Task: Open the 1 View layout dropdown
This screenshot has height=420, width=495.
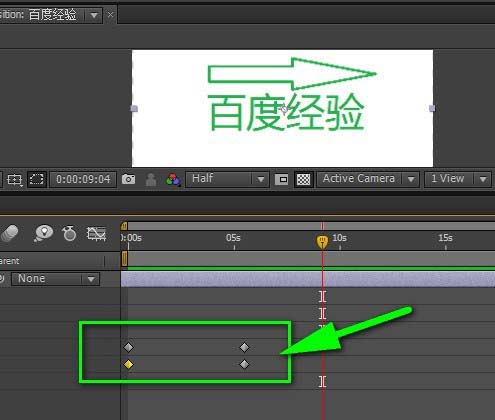Action: [x=458, y=179]
